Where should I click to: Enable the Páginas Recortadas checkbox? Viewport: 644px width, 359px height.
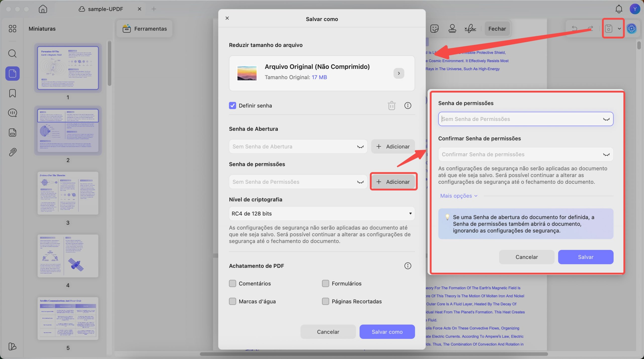point(326,301)
